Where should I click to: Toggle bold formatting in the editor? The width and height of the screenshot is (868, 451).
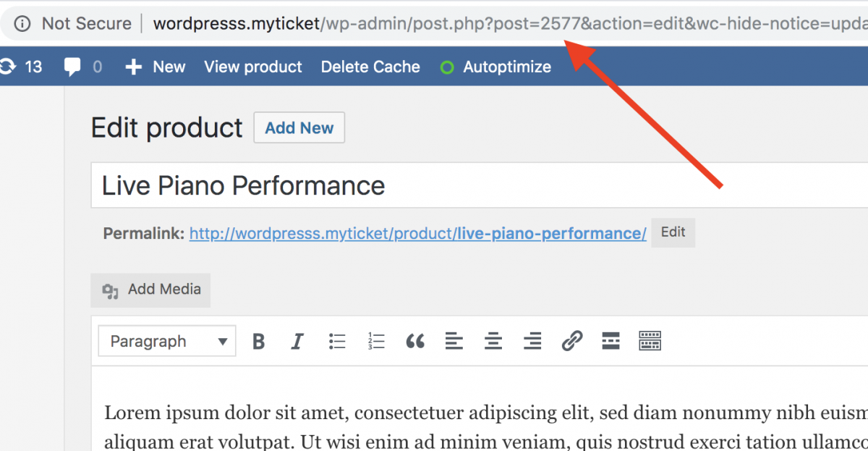coord(258,340)
